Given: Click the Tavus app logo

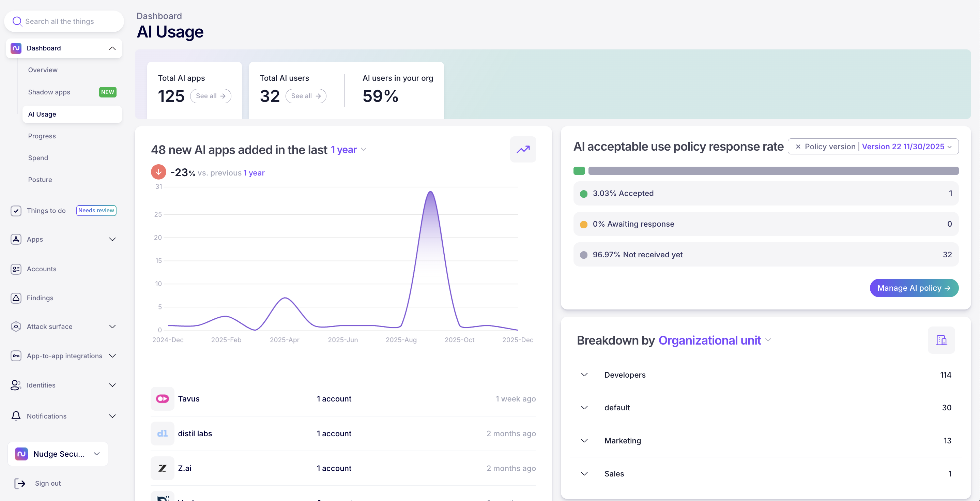Looking at the screenshot, I should (x=163, y=399).
